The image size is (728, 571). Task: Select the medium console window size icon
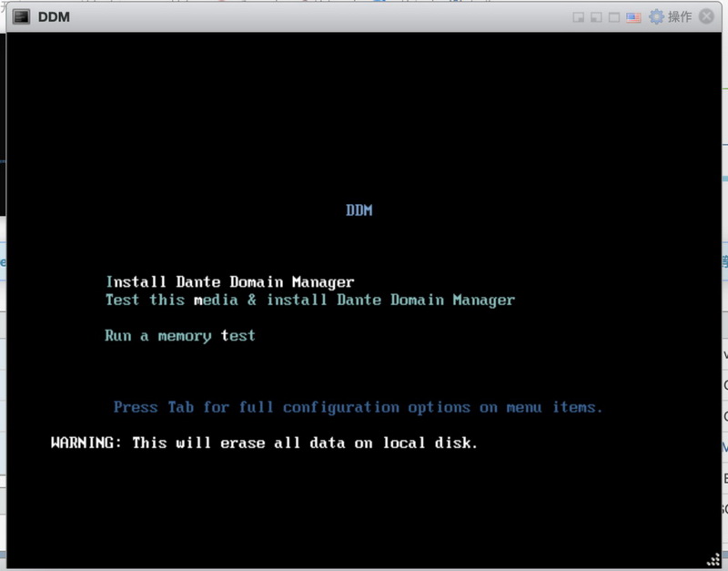coord(595,17)
